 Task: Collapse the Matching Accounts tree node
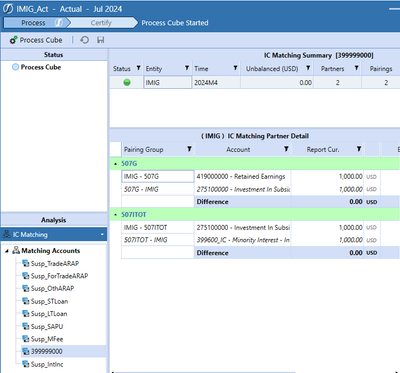[7, 251]
